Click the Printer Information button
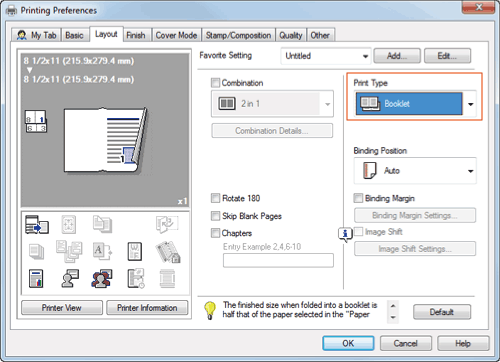 pos(147,308)
